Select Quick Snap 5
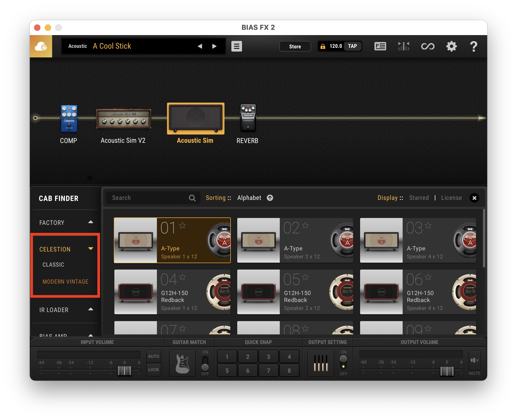The image size is (517, 420). (227, 371)
